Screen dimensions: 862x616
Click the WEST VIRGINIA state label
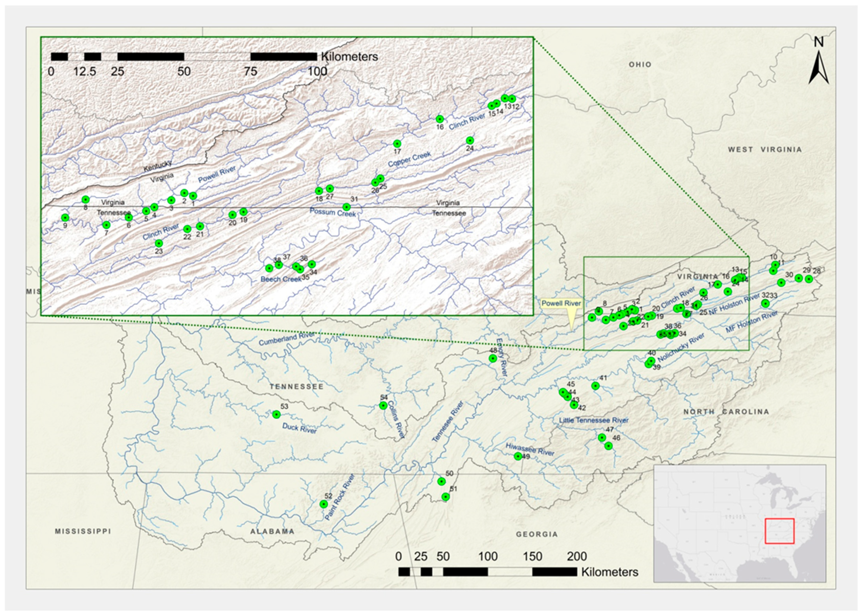pyautogui.click(x=765, y=149)
